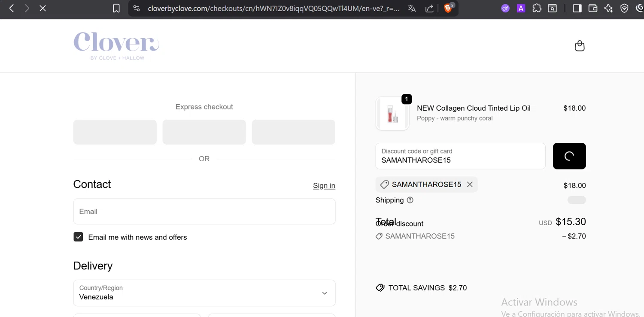Open the shopping bag cart icon
644x317 pixels.
[x=580, y=46]
